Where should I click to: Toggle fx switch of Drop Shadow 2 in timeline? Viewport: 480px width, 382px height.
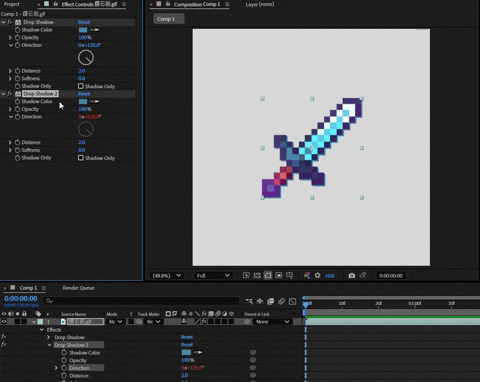(4, 344)
